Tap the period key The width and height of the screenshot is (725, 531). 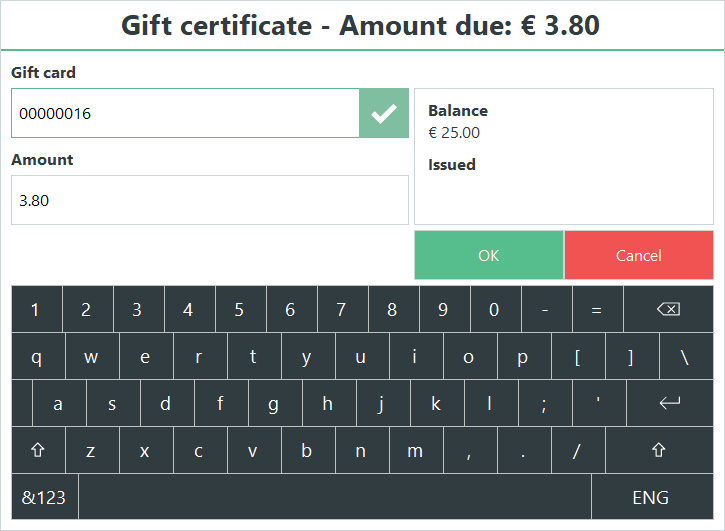pyautogui.click(x=524, y=450)
